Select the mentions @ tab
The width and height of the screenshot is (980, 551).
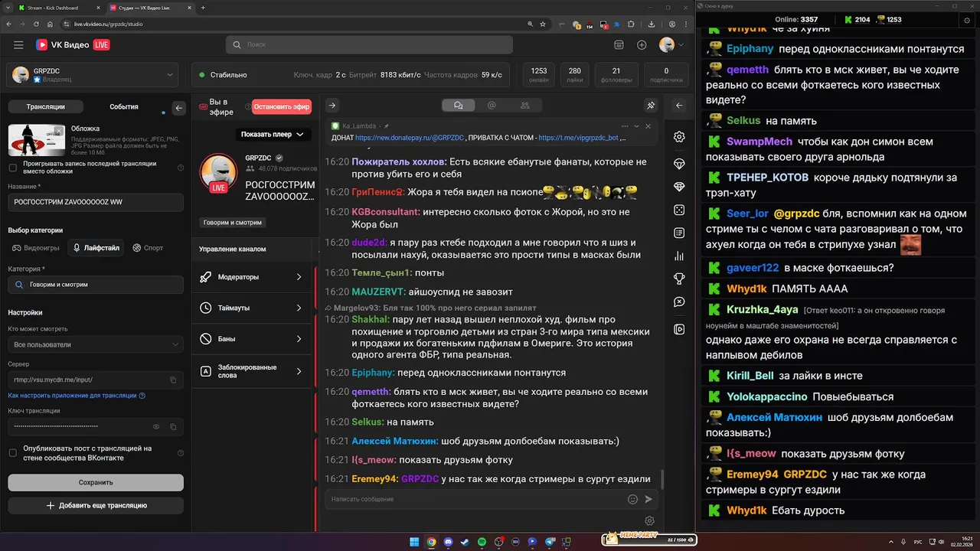pos(492,106)
